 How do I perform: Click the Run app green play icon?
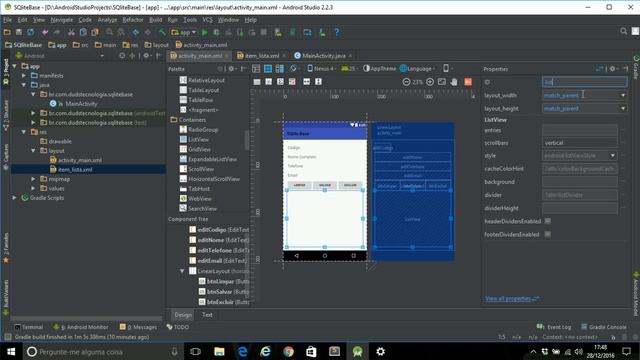pos(204,32)
